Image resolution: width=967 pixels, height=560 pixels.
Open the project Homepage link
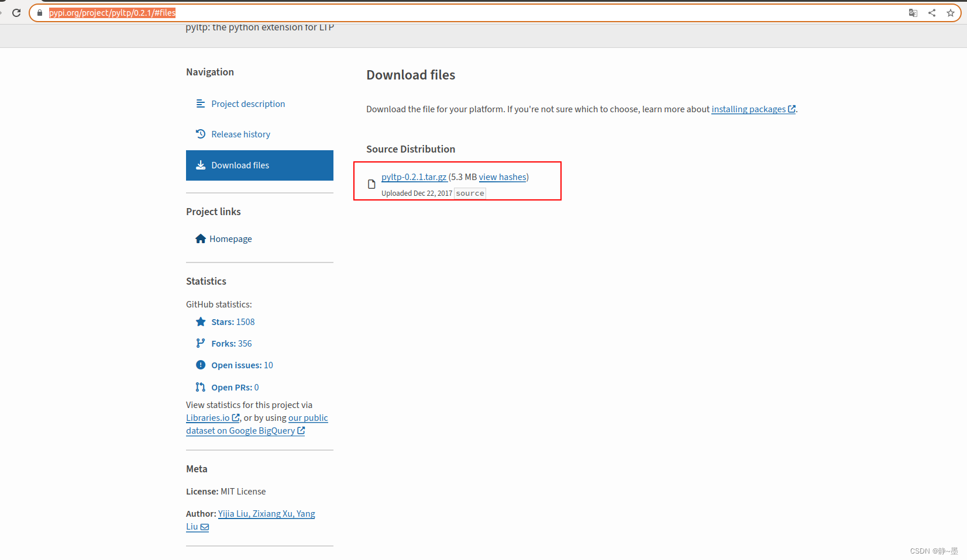coord(230,239)
